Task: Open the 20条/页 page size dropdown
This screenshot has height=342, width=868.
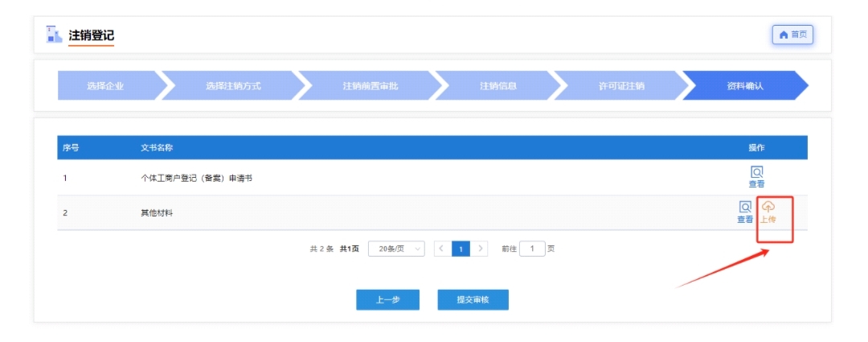Action: point(396,249)
